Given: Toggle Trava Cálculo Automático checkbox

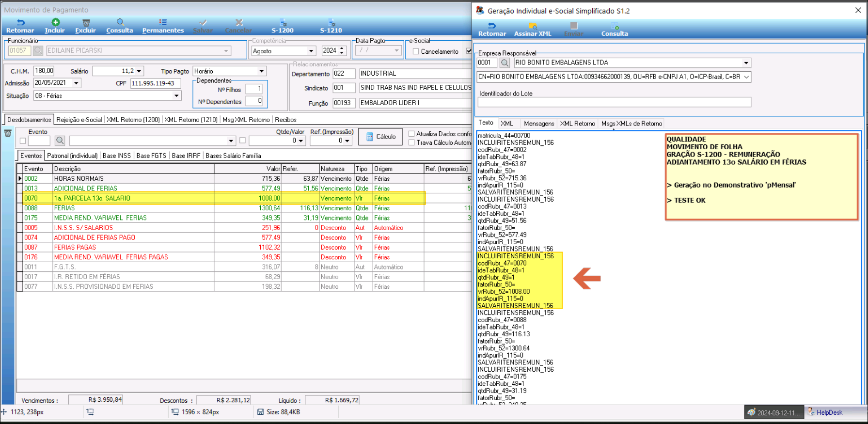Looking at the screenshot, I should coord(411,142).
